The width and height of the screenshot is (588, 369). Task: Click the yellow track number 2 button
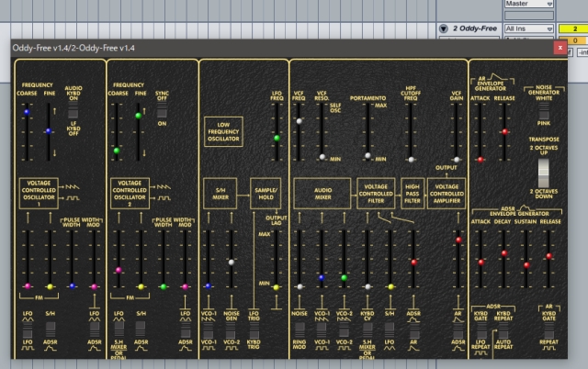pos(574,28)
